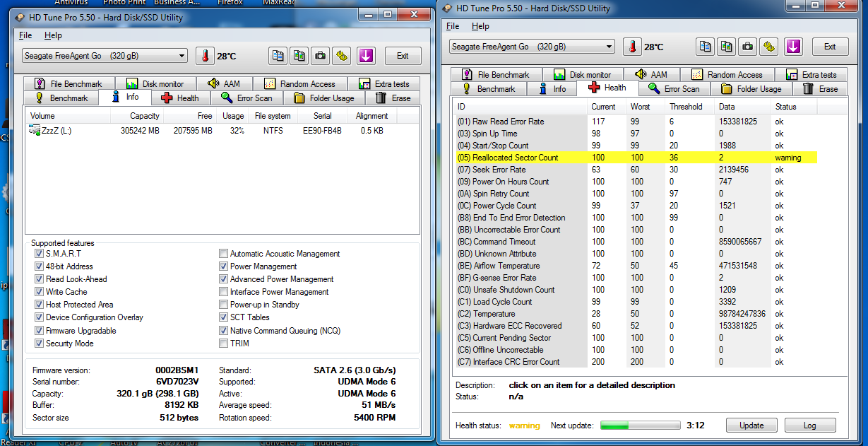Open Folder Usage tab in Info-tab window
Image resolution: width=868 pixels, height=446 pixels.
324,98
